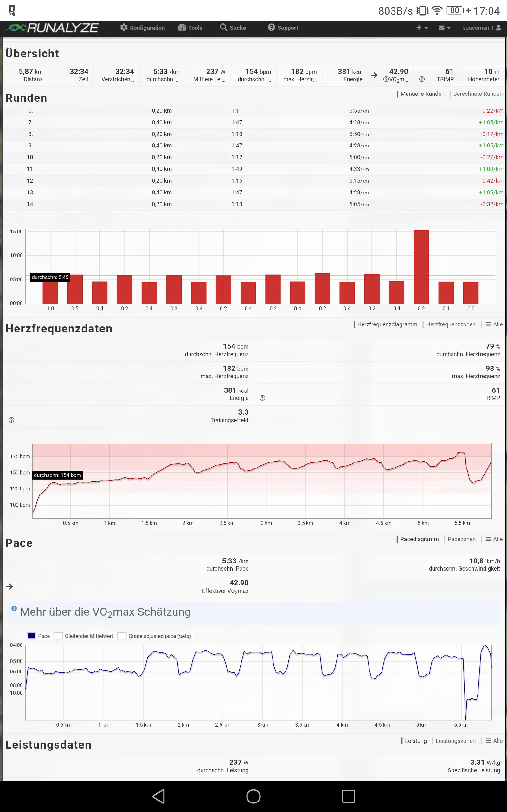Open the envelope messages dropdown
Image resolution: width=507 pixels, height=812 pixels.
(444, 28)
